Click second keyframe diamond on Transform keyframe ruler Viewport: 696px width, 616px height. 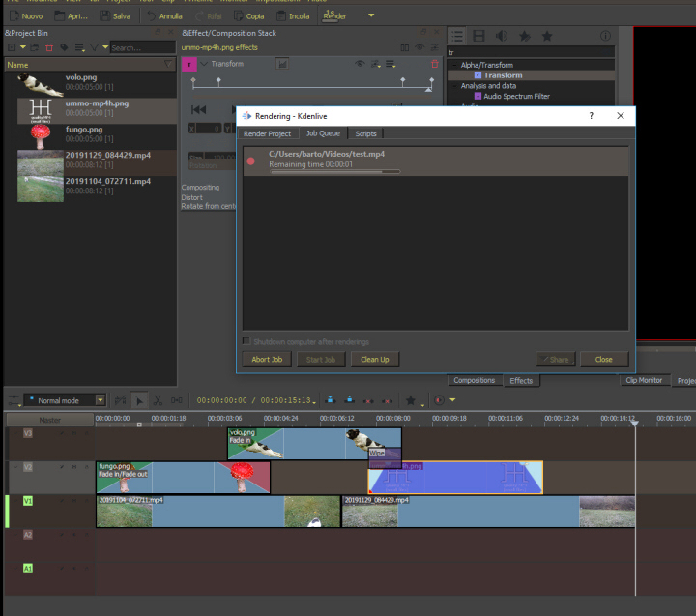point(218,81)
